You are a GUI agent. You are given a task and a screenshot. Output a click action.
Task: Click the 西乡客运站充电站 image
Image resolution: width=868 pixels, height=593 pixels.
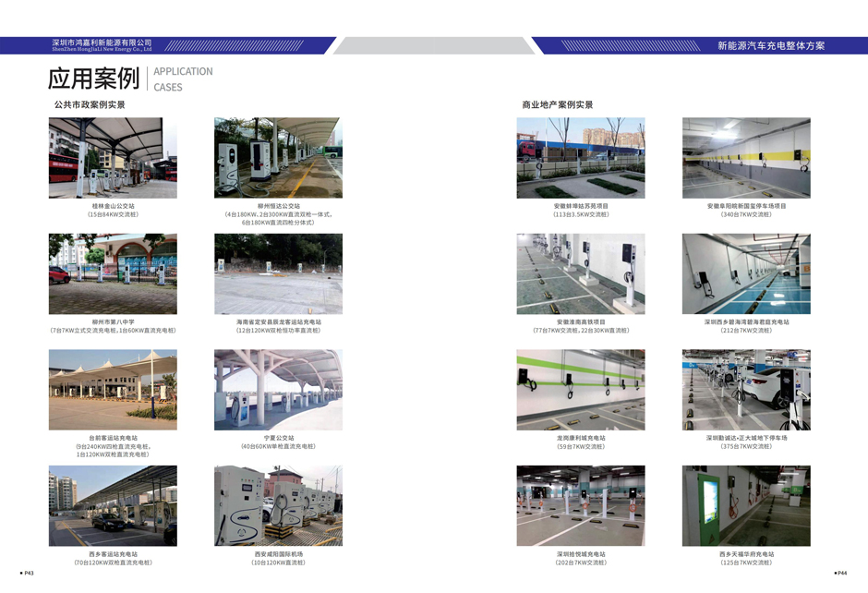(113, 505)
